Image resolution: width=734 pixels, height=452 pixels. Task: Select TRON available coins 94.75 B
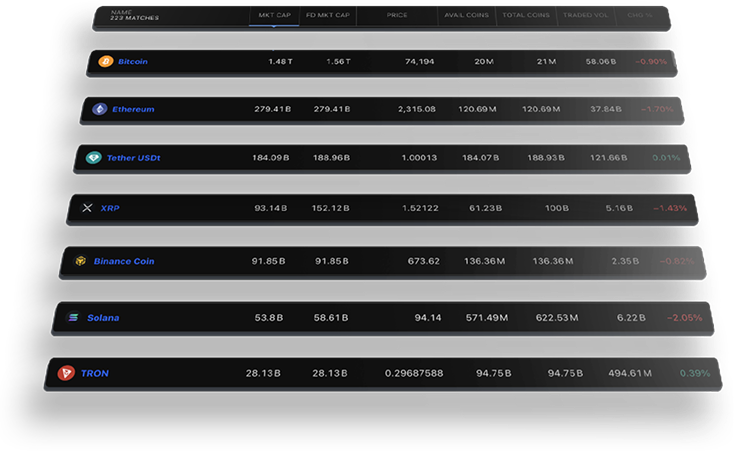pos(494,373)
